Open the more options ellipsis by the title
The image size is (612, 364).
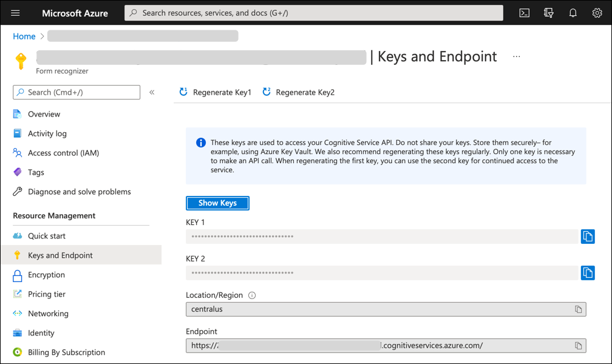[516, 56]
